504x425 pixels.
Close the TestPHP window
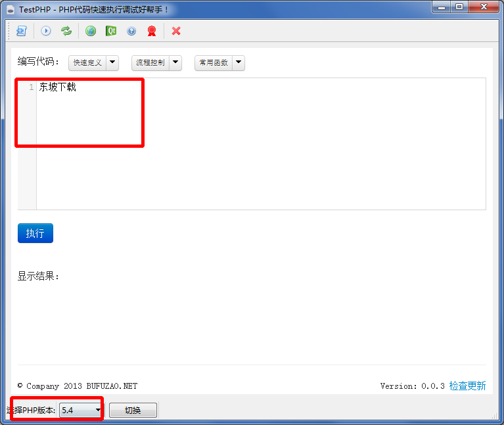[484, 7]
